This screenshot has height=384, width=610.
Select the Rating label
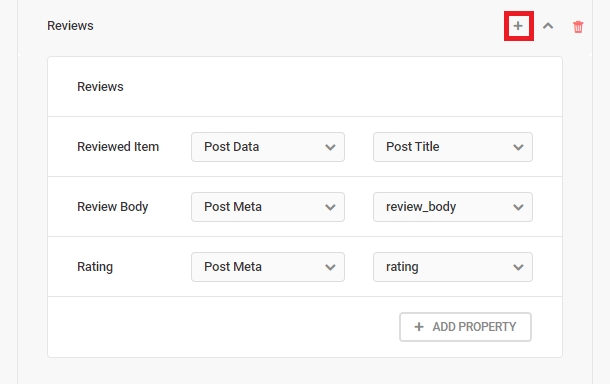coord(95,267)
